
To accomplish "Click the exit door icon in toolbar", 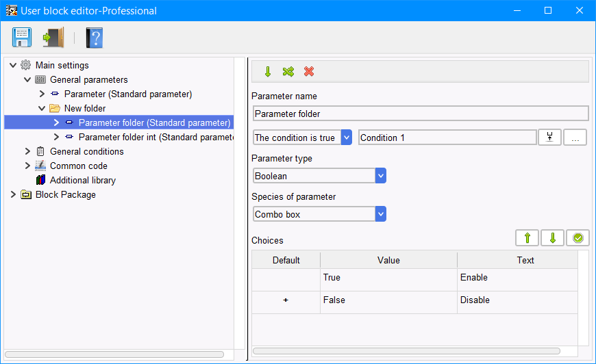I will pyautogui.click(x=53, y=37).
